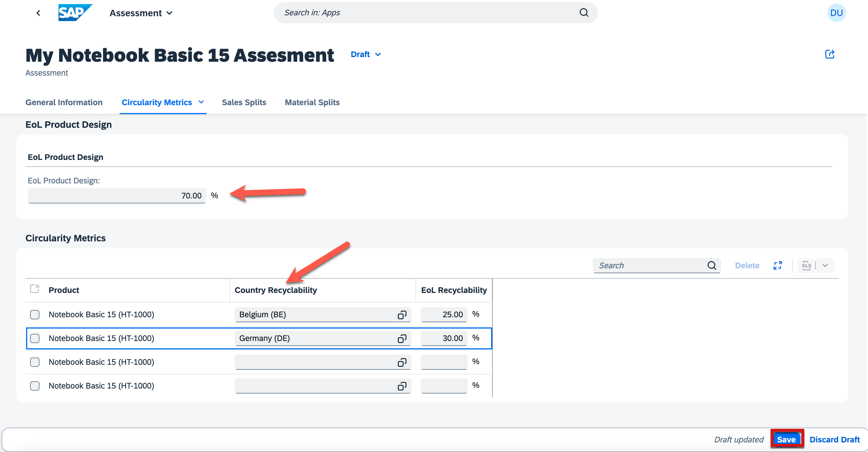
Task: Switch to the General Information tab
Action: [x=64, y=102]
